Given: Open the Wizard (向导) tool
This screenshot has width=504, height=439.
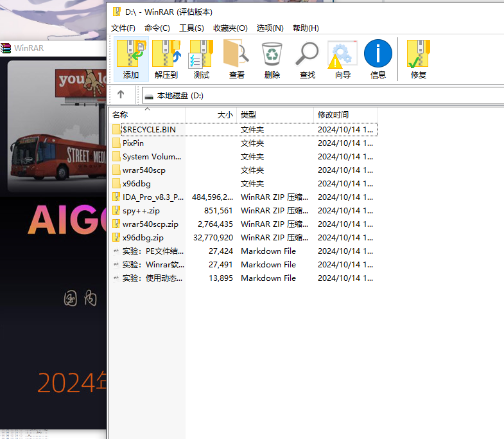Looking at the screenshot, I should point(343,58).
